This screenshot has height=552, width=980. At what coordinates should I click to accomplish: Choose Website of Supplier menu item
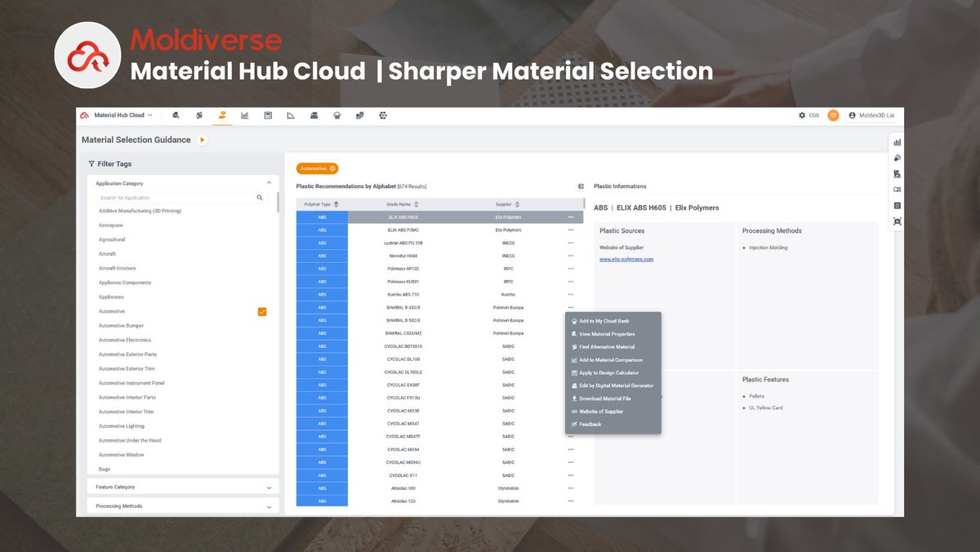tap(613, 412)
